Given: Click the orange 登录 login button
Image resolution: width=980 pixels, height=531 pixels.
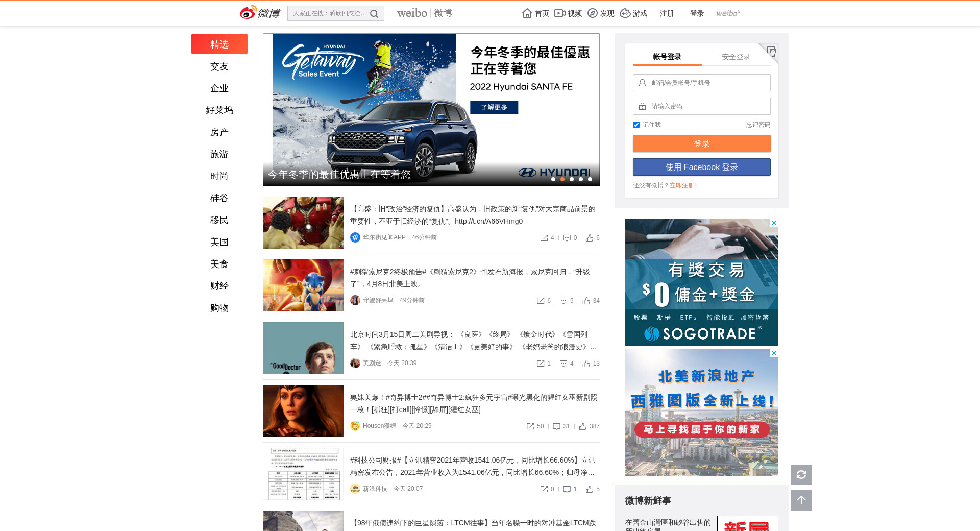Looking at the screenshot, I should 701,143.
